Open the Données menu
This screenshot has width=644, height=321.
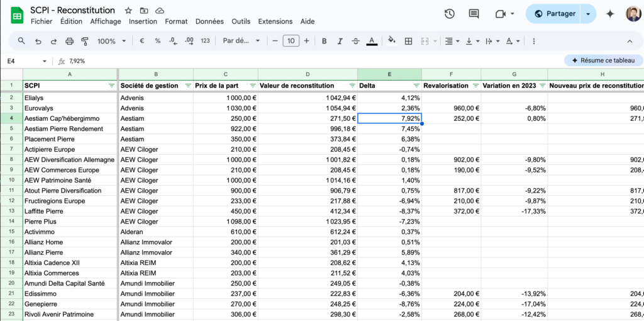tap(209, 21)
